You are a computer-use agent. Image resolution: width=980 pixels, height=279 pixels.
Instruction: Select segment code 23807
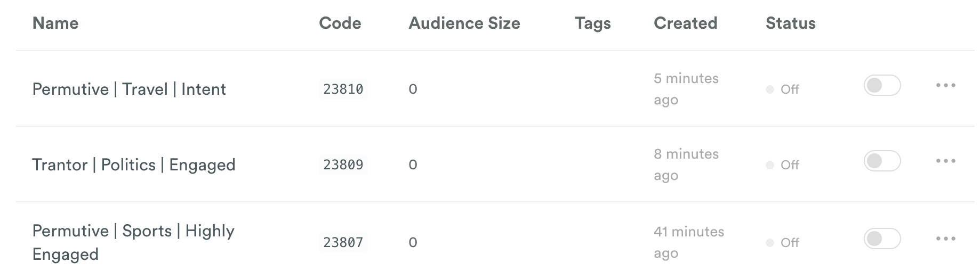[343, 242]
